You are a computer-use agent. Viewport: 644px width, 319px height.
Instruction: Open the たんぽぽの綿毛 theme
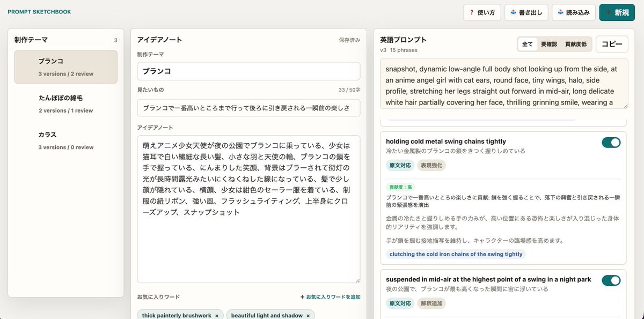pos(66,104)
